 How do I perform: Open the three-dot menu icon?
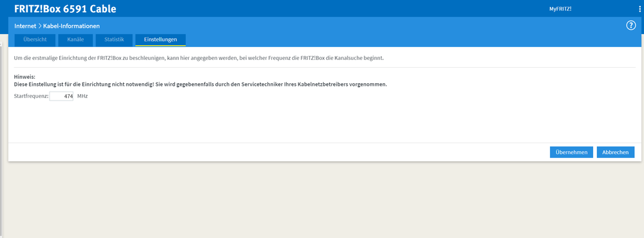(x=639, y=8)
